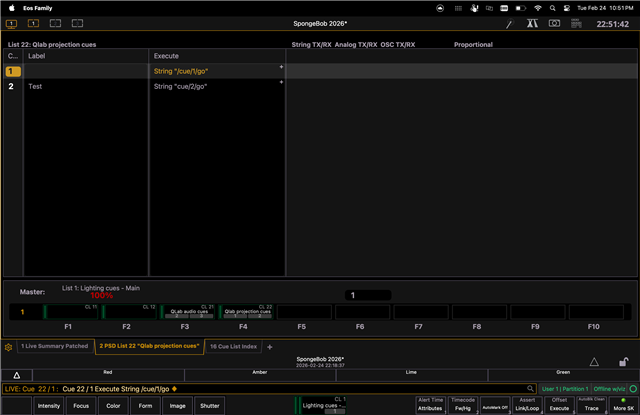Click the slash tool icon in top bar
640x415 pixels.
coord(508,21)
